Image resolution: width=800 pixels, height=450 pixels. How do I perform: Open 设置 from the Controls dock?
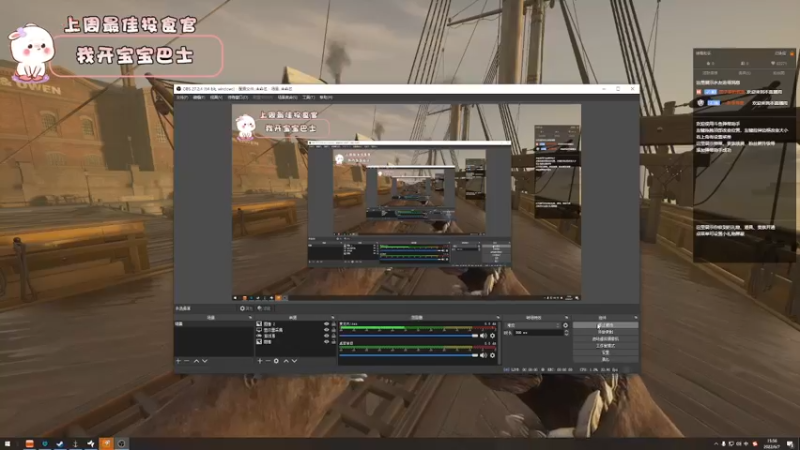(x=605, y=353)
